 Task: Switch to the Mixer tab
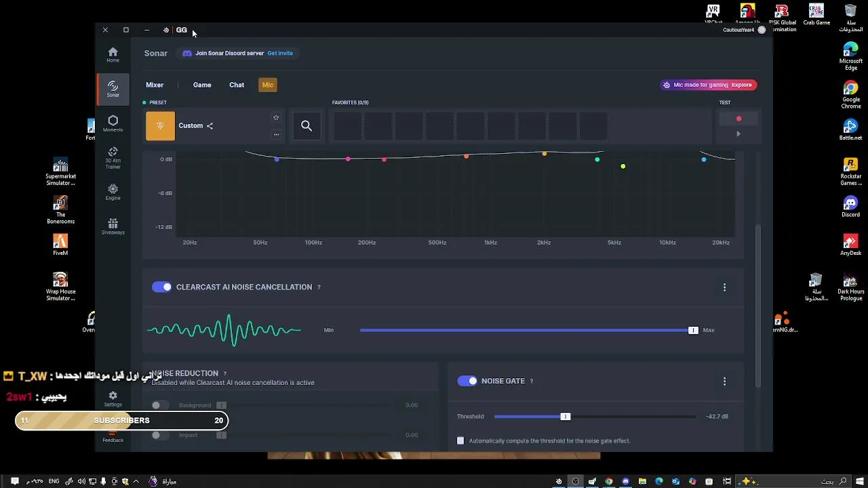click(x=155, y=85)
